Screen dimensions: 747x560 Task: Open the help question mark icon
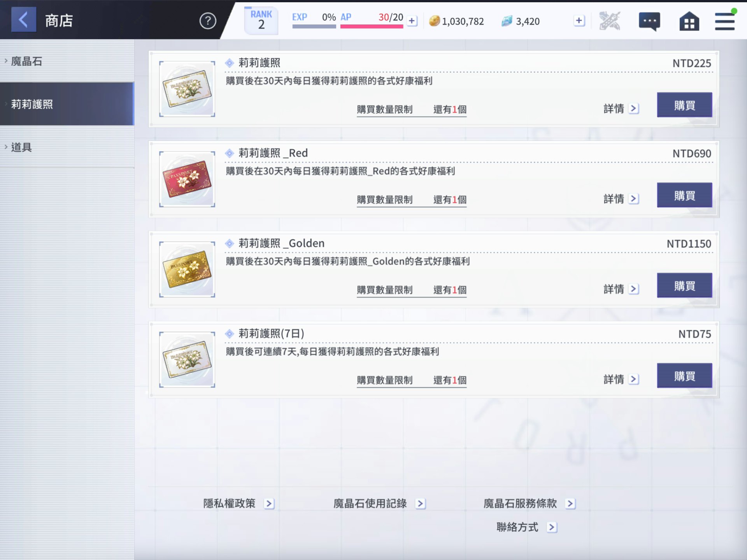point(207,21)
